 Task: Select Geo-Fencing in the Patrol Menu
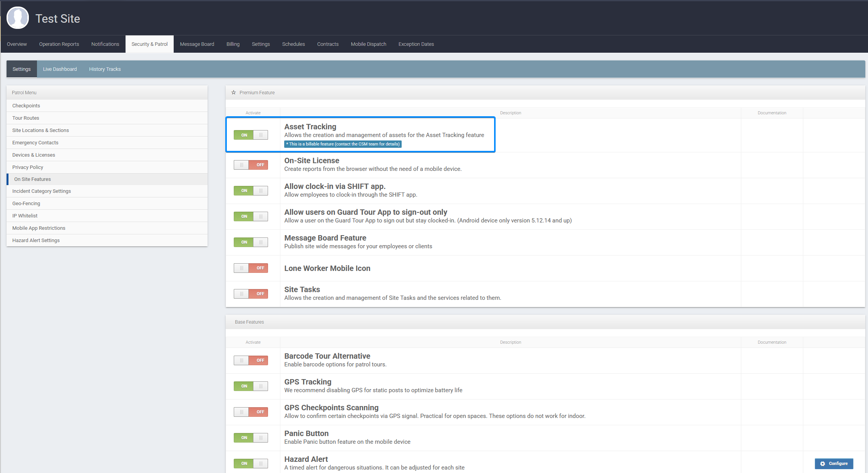(26, 203)
